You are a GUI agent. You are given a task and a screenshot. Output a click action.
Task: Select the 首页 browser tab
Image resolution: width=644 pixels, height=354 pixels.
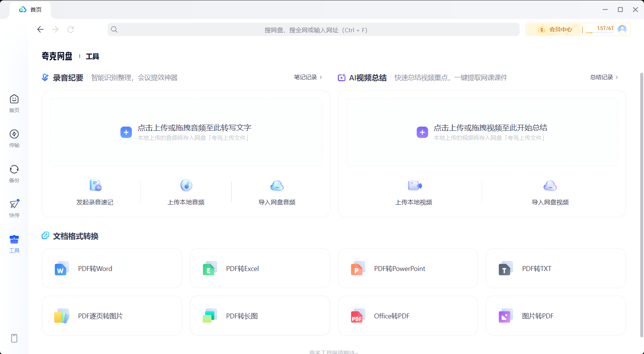click(x=30, y=9)
